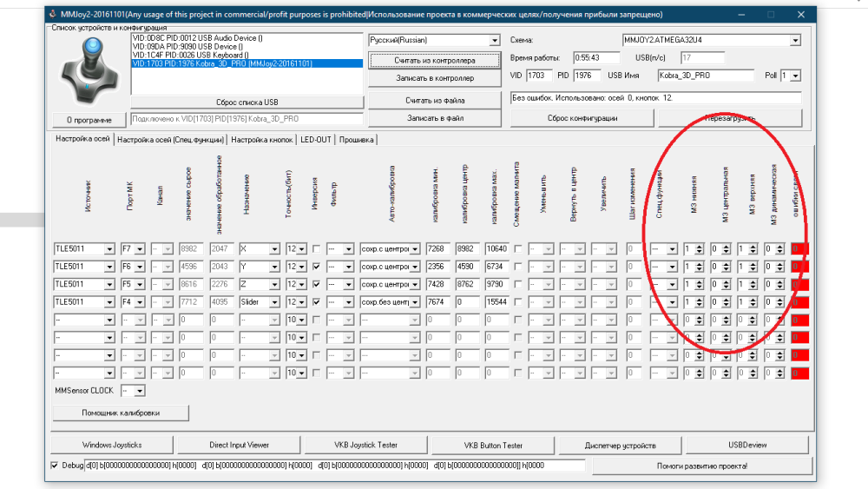Toggle Инверсия checkbox in the Z axis row
The width and height of the screenshot is (868, 489).
coord(316,285)
